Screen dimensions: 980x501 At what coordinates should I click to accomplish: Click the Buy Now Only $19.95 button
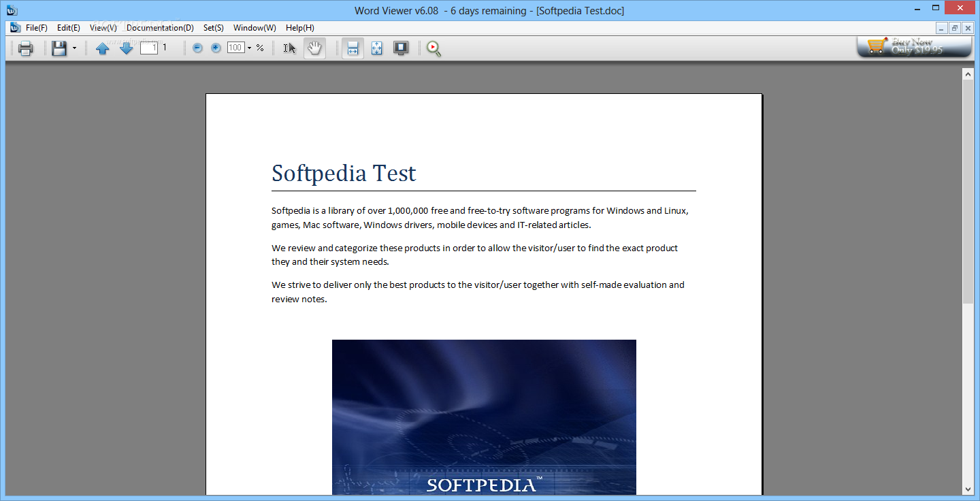(915, 46)
